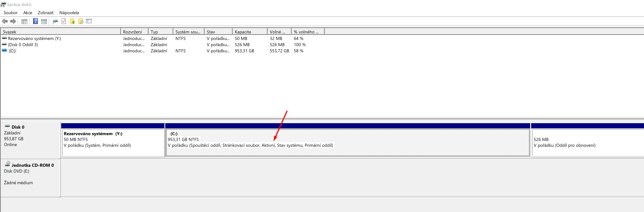
Task: Click the drive icon for Rezervováno systémem row
Action: [5, 38]
